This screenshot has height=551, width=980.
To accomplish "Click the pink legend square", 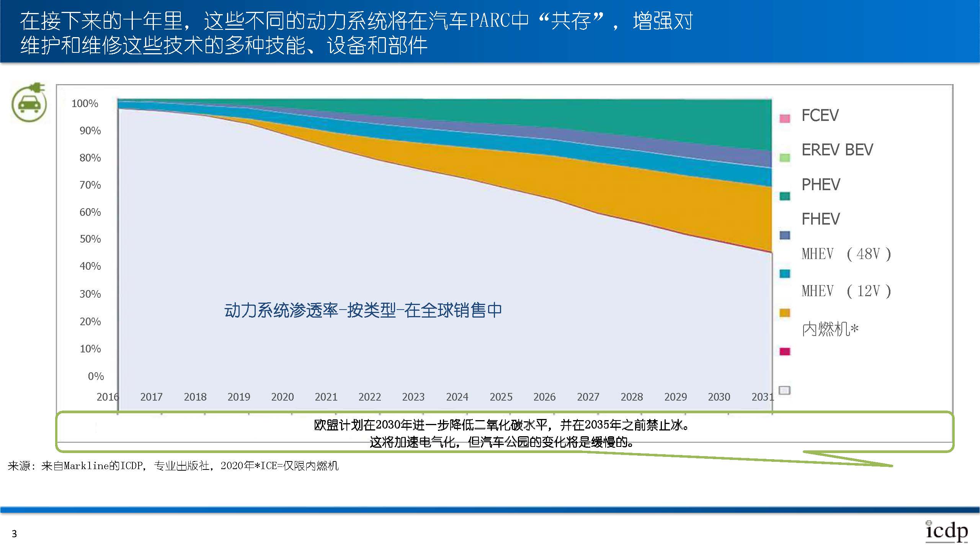I will click(785, 119).
